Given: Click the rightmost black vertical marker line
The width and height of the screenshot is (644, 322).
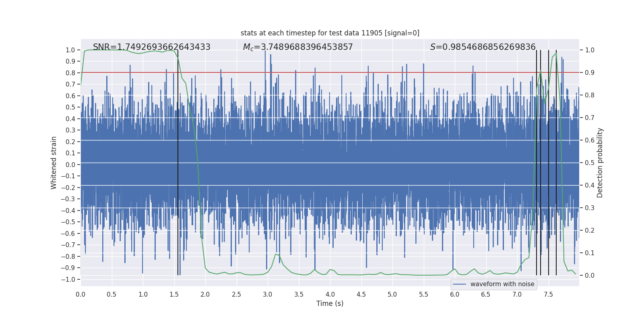Looking at the screenshot, I should click(556, 163).
